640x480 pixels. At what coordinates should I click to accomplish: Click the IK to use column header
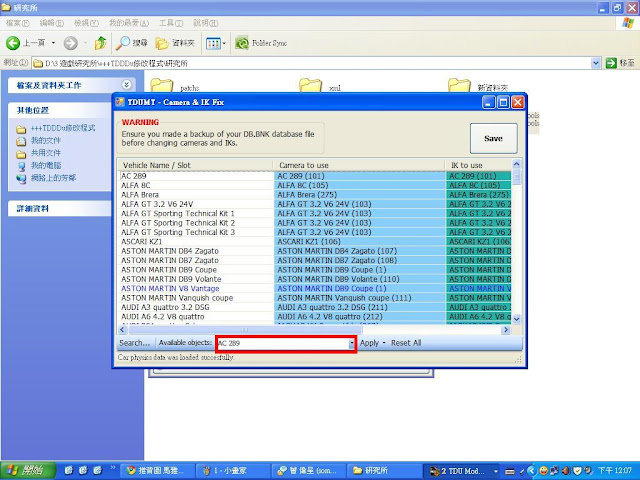coord(478,165)
